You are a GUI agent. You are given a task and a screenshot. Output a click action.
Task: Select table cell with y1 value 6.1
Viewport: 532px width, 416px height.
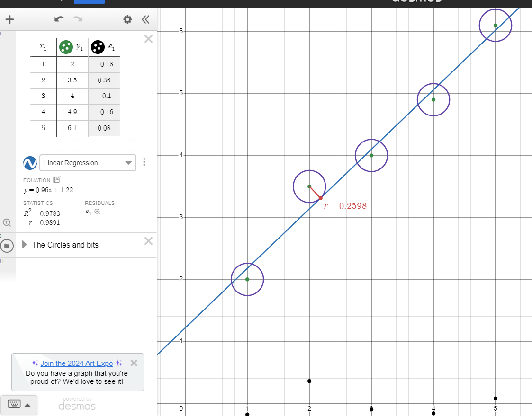tap(72, 128)
